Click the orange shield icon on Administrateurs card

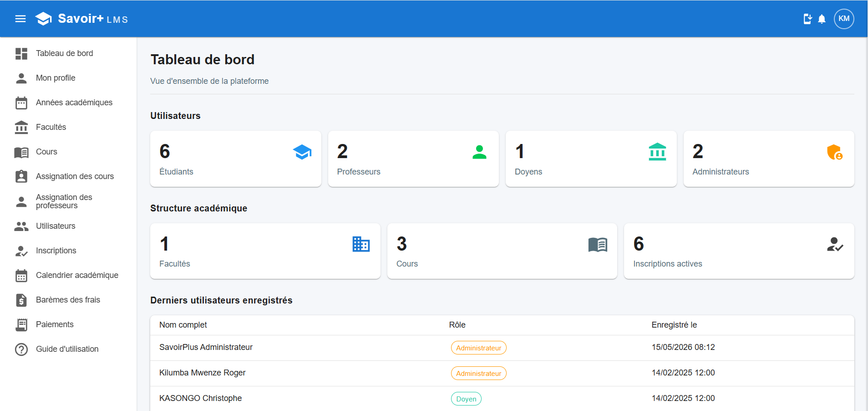click(835, 152)
